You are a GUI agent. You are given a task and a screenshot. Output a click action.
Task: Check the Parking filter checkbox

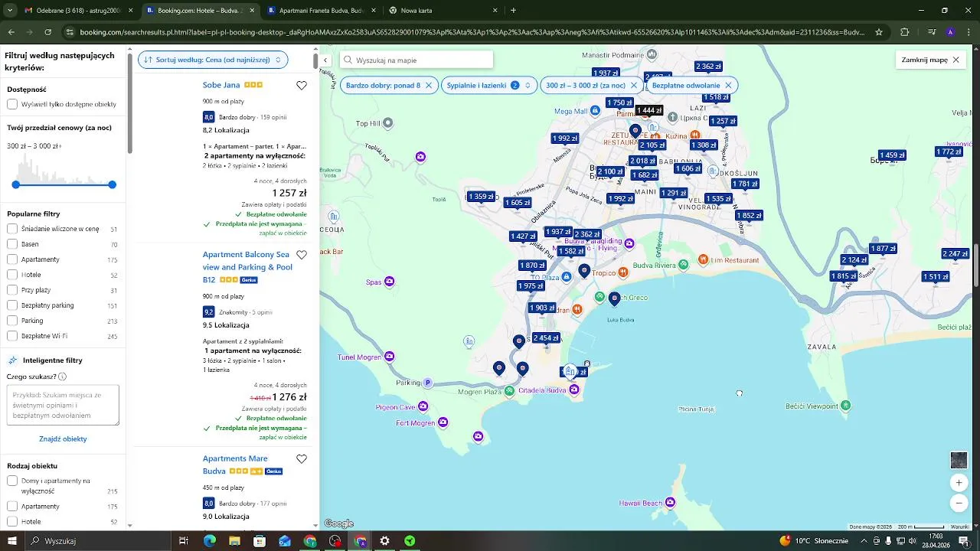point(12,321)
